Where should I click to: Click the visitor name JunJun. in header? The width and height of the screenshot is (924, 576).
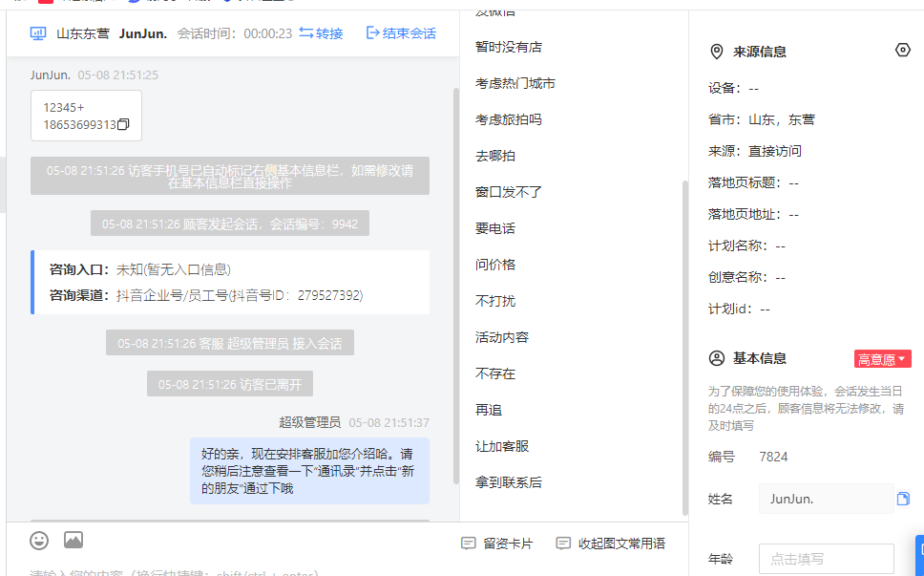click(x=143, y=33)
